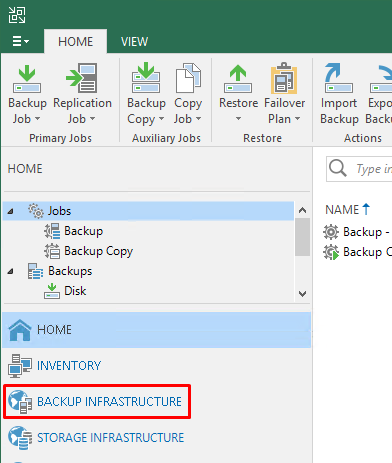Open the Backup Copy dropdown arrow
The width and height of the screenshot is (392, 463).
[x=161, y=119]
